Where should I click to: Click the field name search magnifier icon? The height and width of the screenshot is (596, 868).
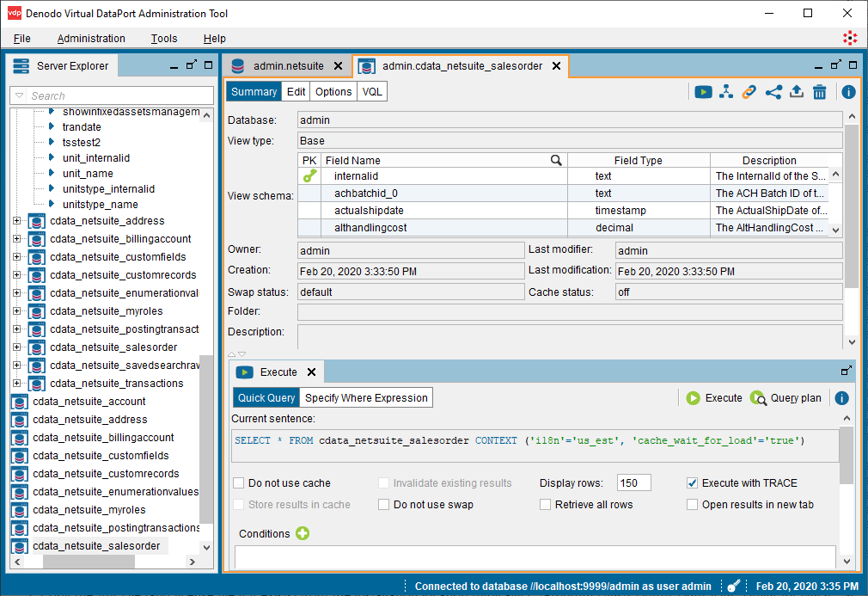(x=556, y=160)
